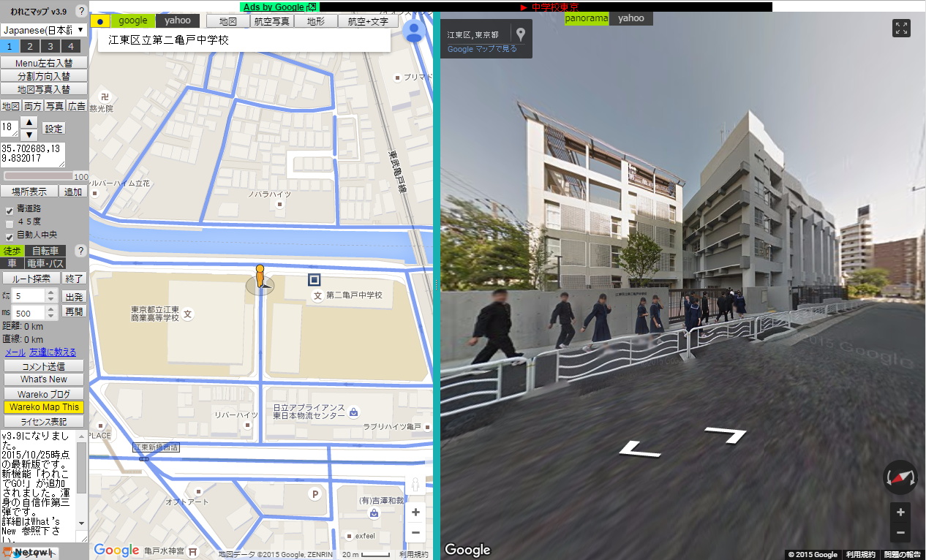Click the 分割方向入替 button

44,76
